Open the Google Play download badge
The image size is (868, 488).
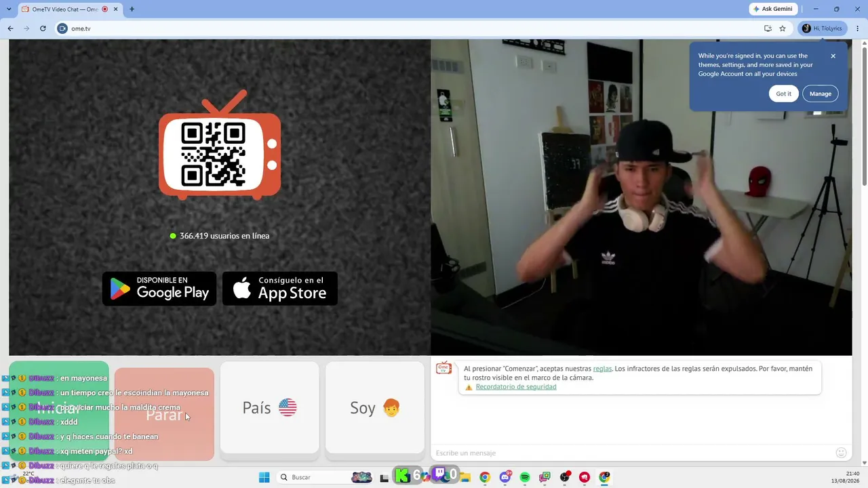click(x=159, y=288)
